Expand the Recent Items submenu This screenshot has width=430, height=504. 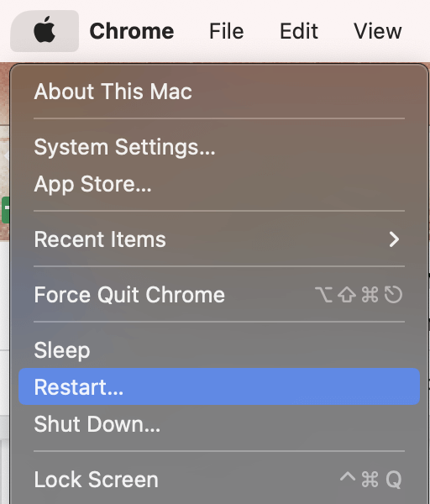click(219, 239)
